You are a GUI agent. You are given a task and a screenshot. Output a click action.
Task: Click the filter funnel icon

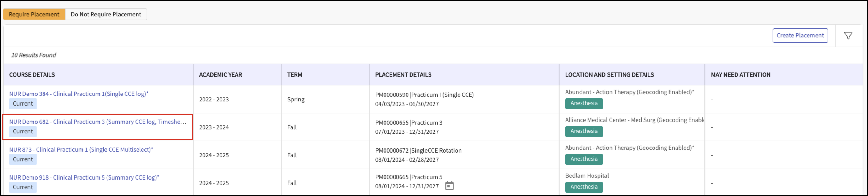(848, 36)
